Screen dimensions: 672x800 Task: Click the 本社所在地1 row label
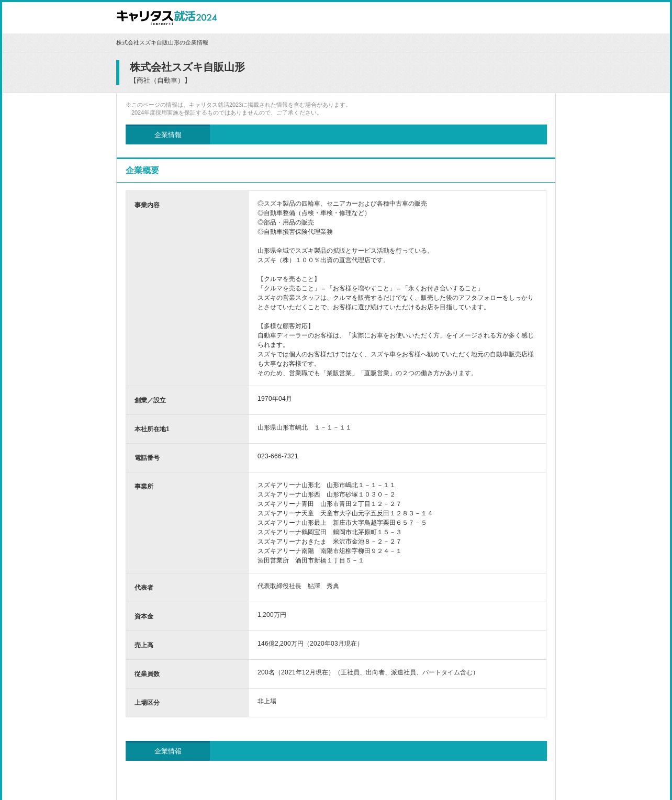152,429
